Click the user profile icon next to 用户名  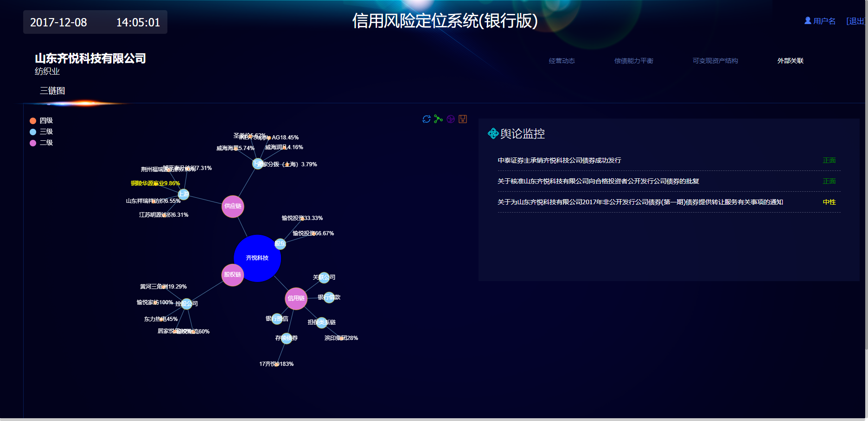(808, 21)
